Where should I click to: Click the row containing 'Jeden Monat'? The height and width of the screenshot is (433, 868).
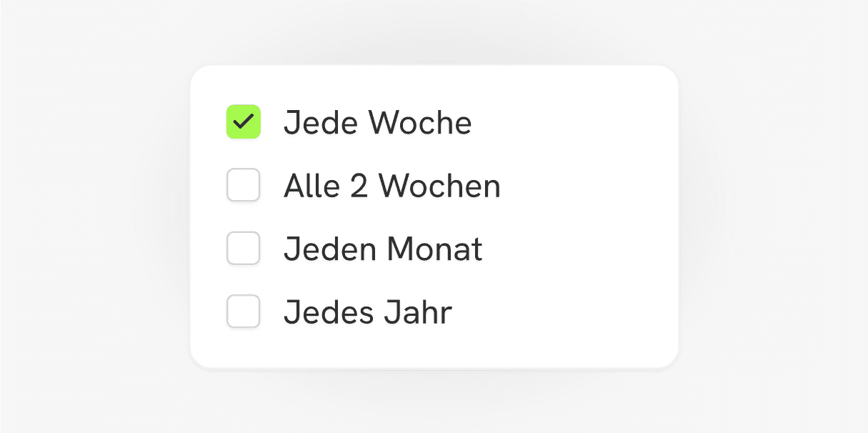(x=357, y=248)
